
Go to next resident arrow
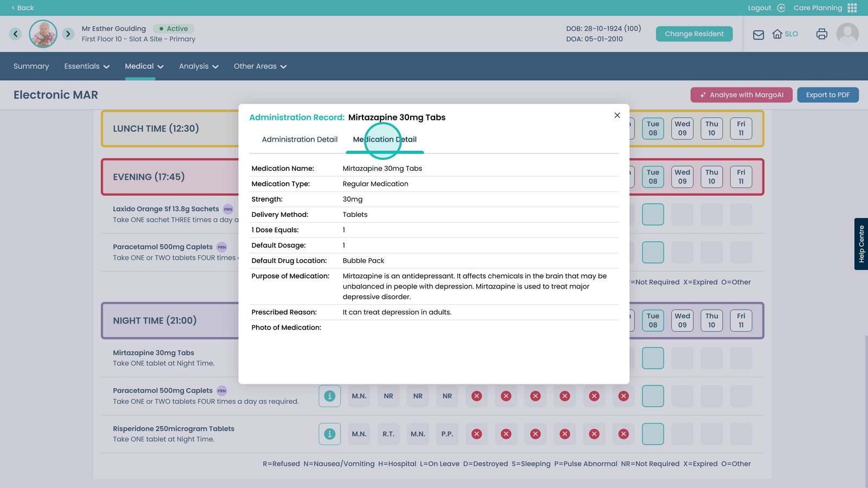coord(68,34)
